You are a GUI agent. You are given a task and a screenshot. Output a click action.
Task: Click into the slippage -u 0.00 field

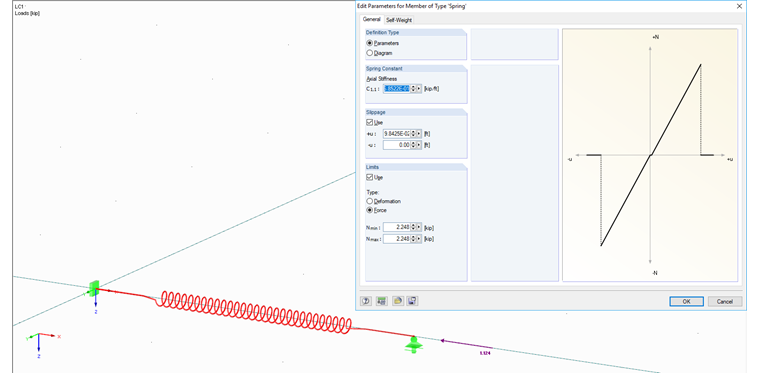[396, 145]
